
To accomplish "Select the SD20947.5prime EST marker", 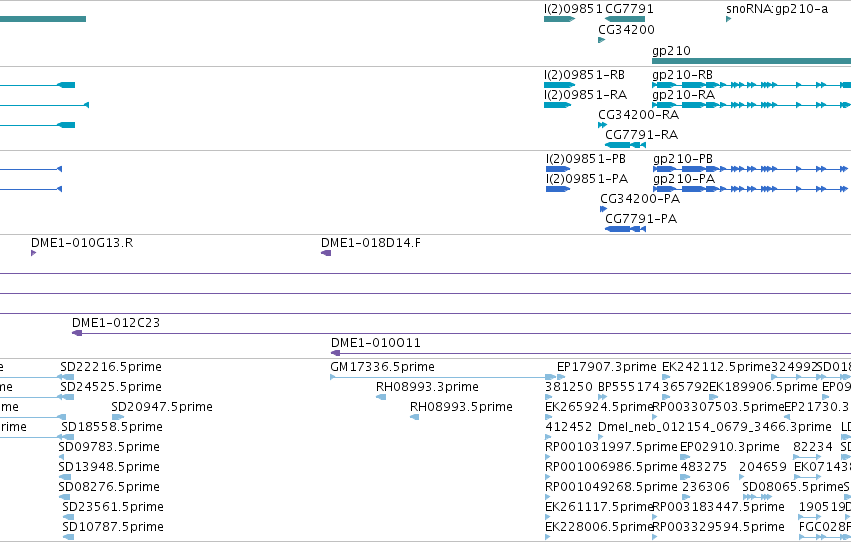I will tap(118, 417).
